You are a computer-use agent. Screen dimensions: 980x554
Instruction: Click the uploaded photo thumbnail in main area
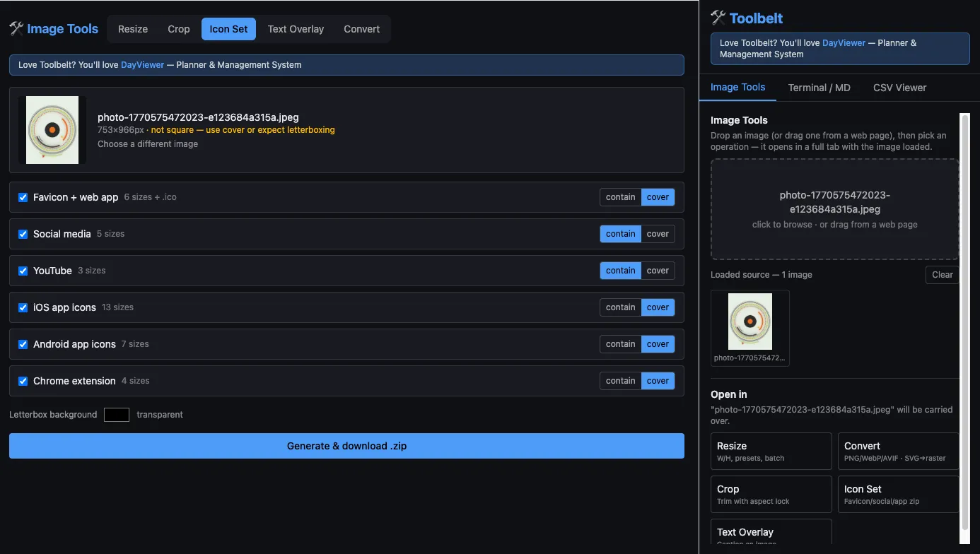point(52,130)
